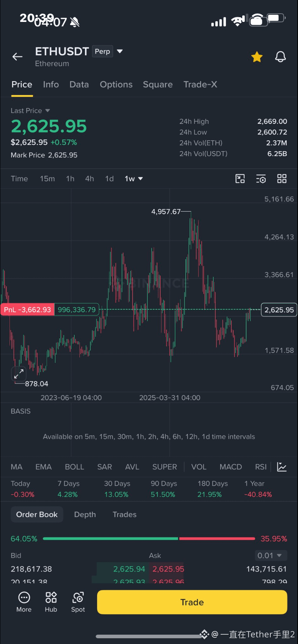The height and width of the screenshot is (644, 298).
Task: Open the four-square grid layout icon
Action: point(282,179)
